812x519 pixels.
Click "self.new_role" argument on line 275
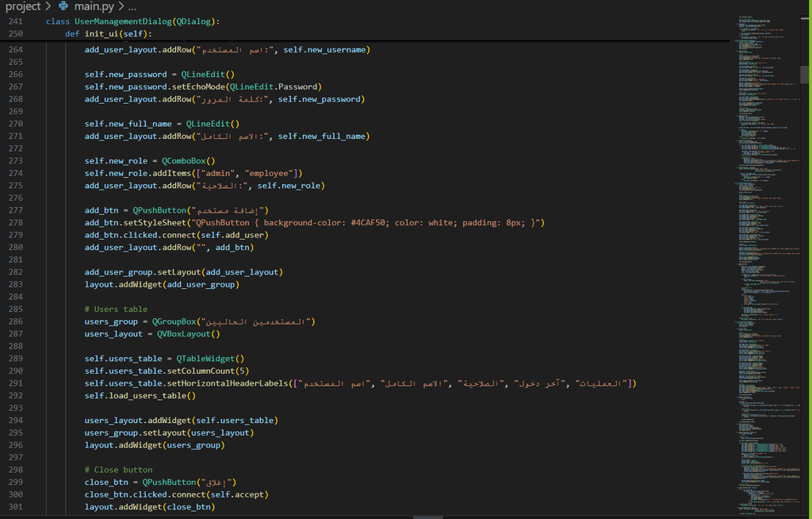pos(289,186)
